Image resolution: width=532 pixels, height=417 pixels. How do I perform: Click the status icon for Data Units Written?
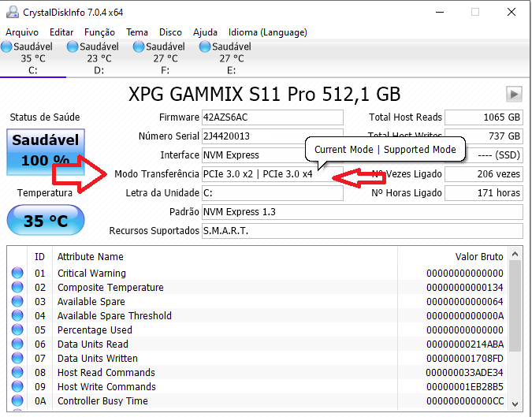tap(17, 359)
